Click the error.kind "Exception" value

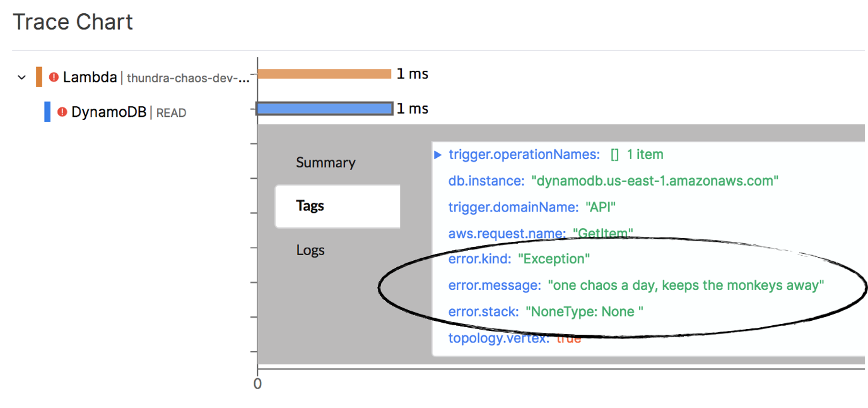(554, 259)
